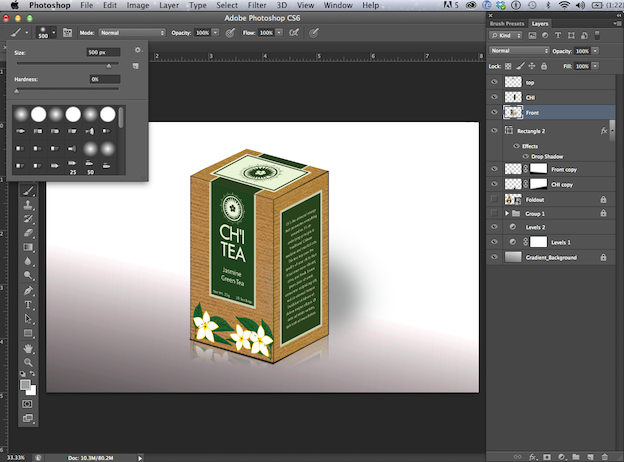Choose the Clone Stamp tool
Screen dimensions: 624x462
pos(28,204)
